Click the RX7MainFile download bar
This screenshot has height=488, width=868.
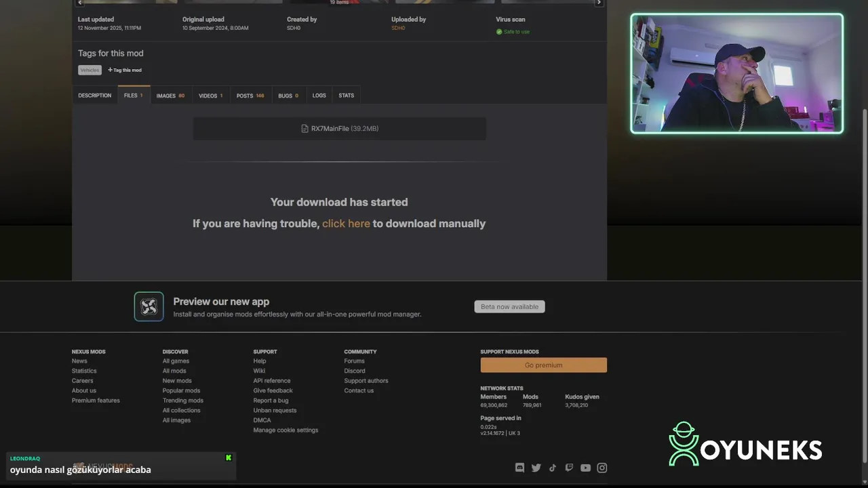click(340, 129)
